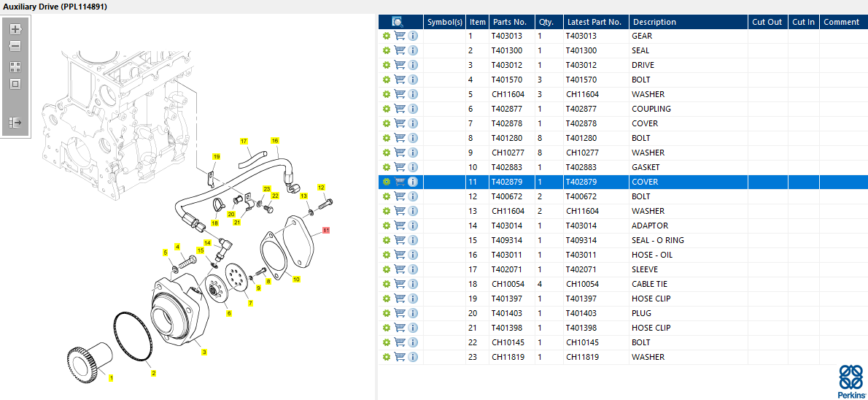Select callout 6 on the coupling
The image size is (868, 400).
[x=228, y=314]
